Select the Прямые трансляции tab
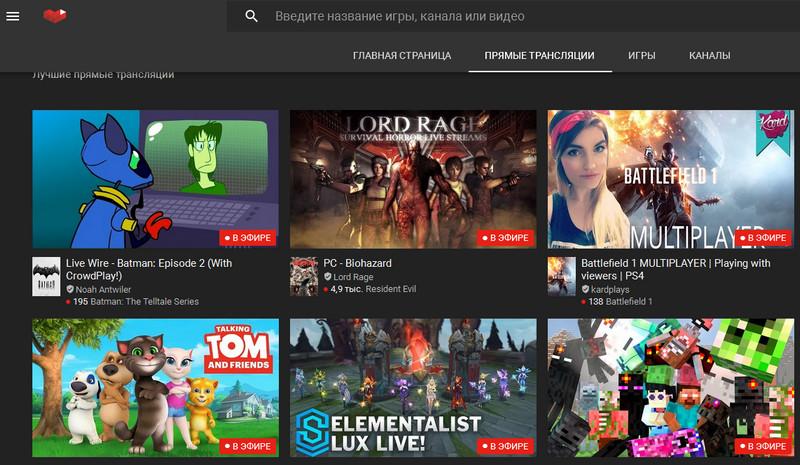 [x=539, y=56]
